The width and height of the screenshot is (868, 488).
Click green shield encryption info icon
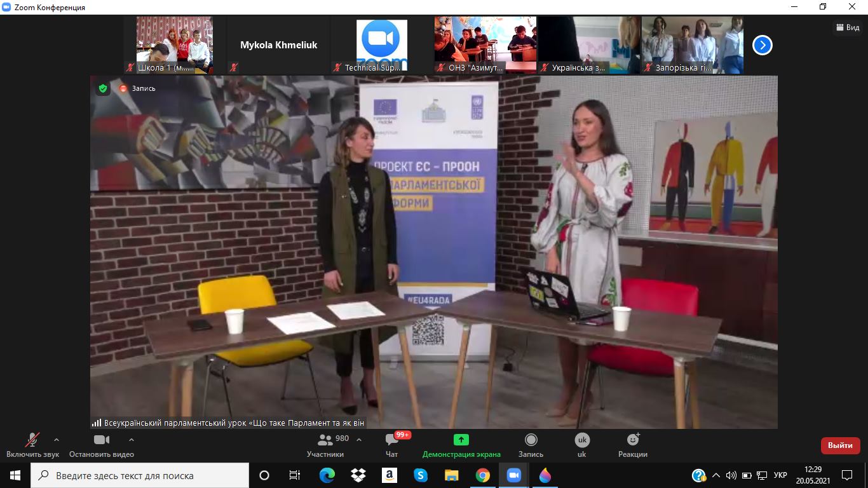pyautogui.click(x=103, y=88)
